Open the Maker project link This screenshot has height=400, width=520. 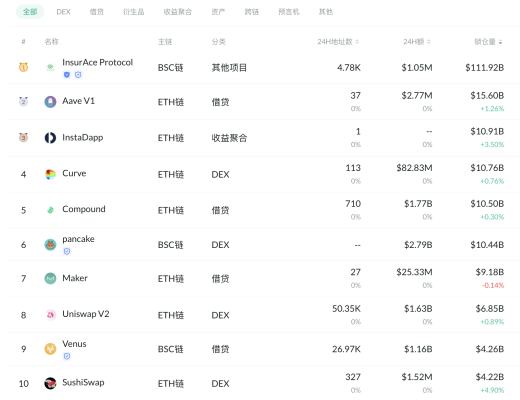click(x=75, y=278)
